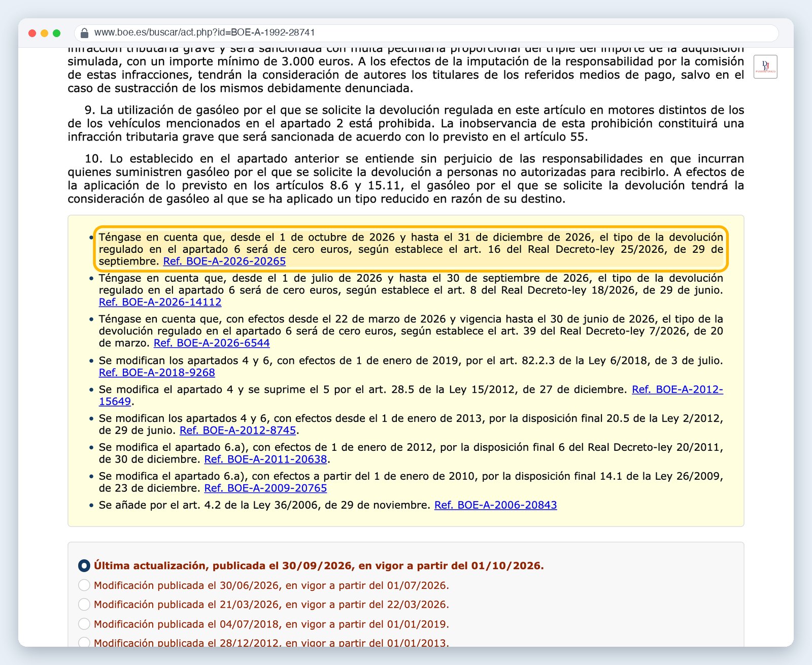Open link Ref. BOE-A-2026-6544
812x665 pixels.
coord(212,343)
